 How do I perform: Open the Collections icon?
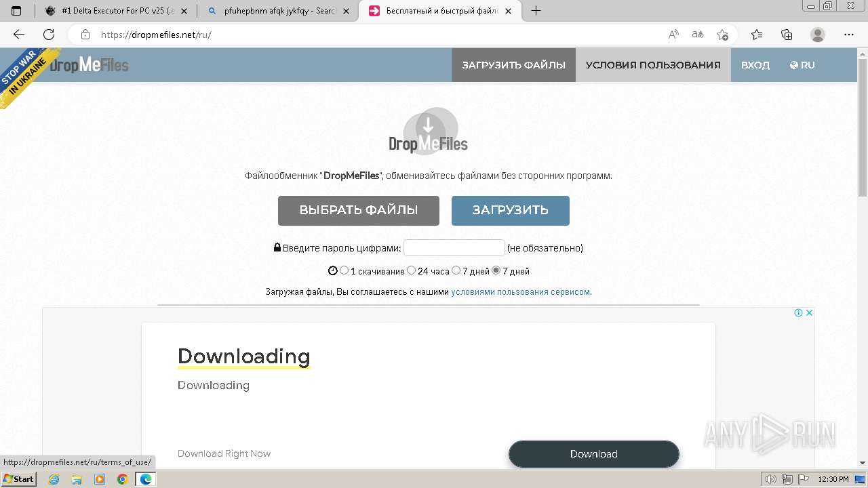click(x=787, y=35)
